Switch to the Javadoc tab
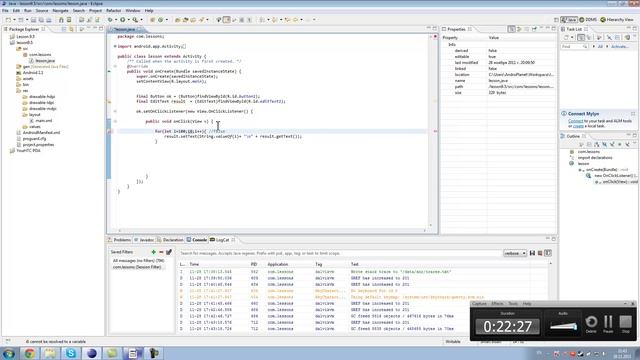 [x=144, y=240]
